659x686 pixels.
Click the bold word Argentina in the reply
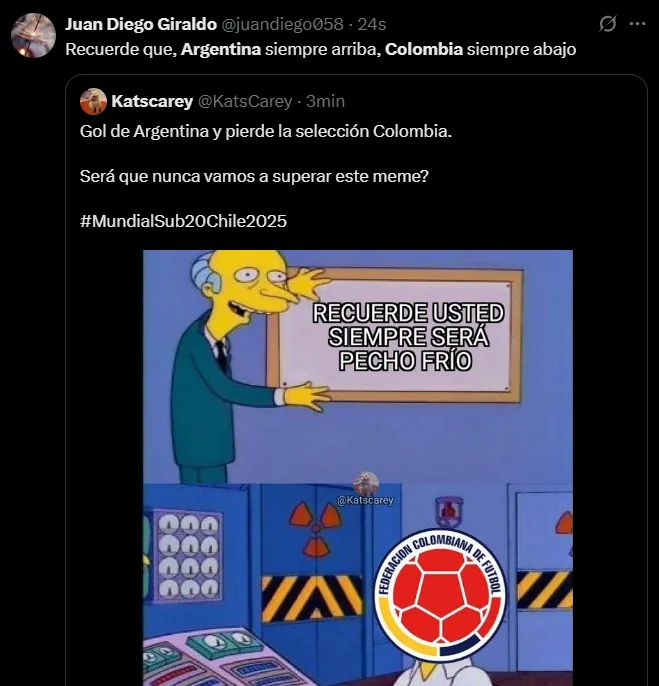pyautogui.click(x=221, y=49)
